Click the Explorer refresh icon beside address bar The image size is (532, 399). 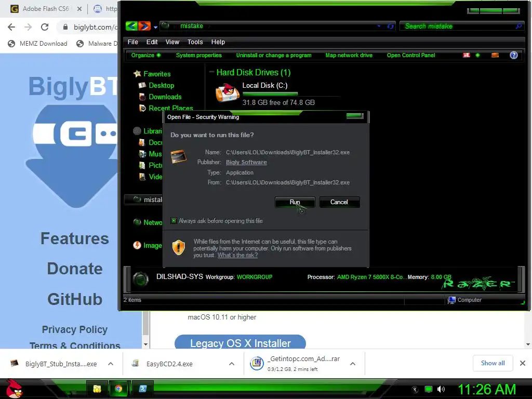point(390,26)
